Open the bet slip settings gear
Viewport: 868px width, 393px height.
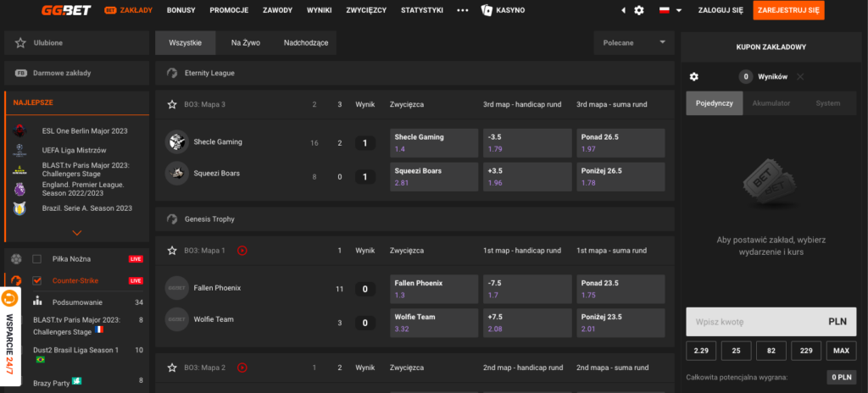694,77
